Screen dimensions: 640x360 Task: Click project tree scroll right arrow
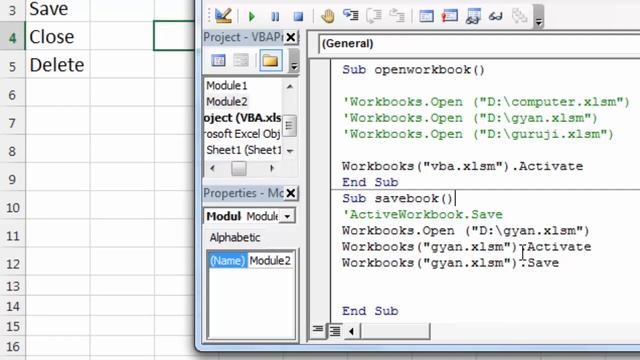[x=272, y=168]
